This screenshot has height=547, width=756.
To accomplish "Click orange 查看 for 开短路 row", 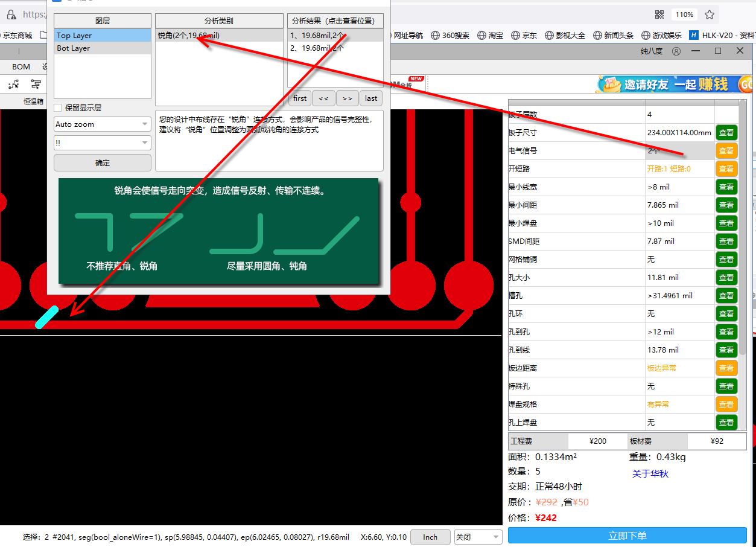I will [x=726, y=169].
